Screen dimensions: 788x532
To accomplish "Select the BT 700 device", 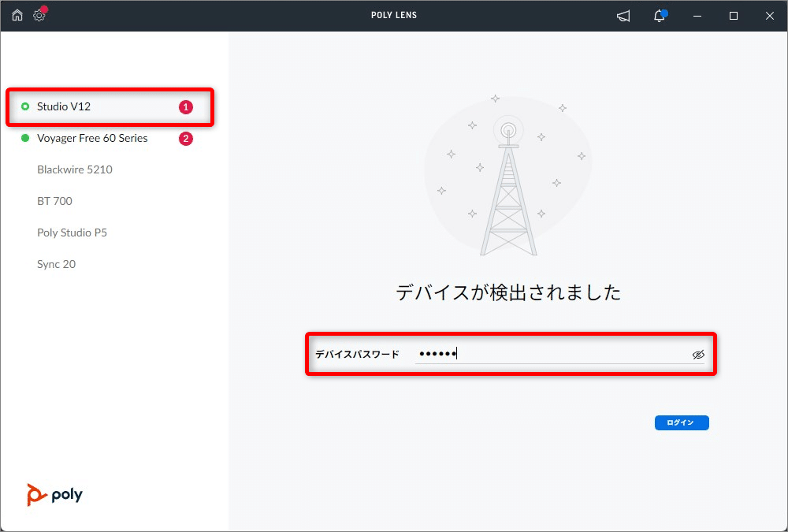I will [x=55, y=201].
